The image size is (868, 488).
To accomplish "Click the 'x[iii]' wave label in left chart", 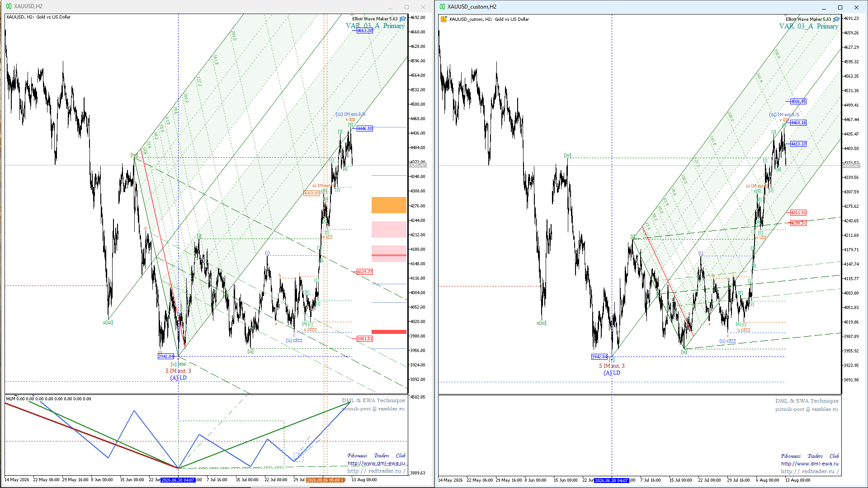I will tap(108, 323).
